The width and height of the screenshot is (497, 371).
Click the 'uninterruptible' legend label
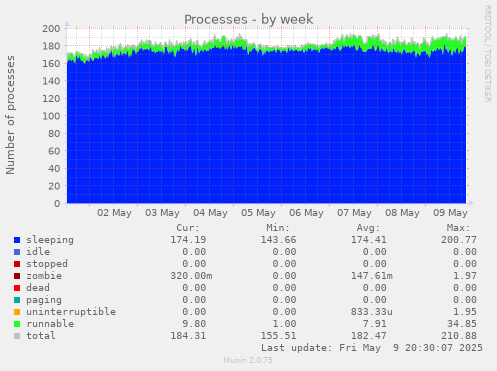pyautogui.click(x=71, y=312)
